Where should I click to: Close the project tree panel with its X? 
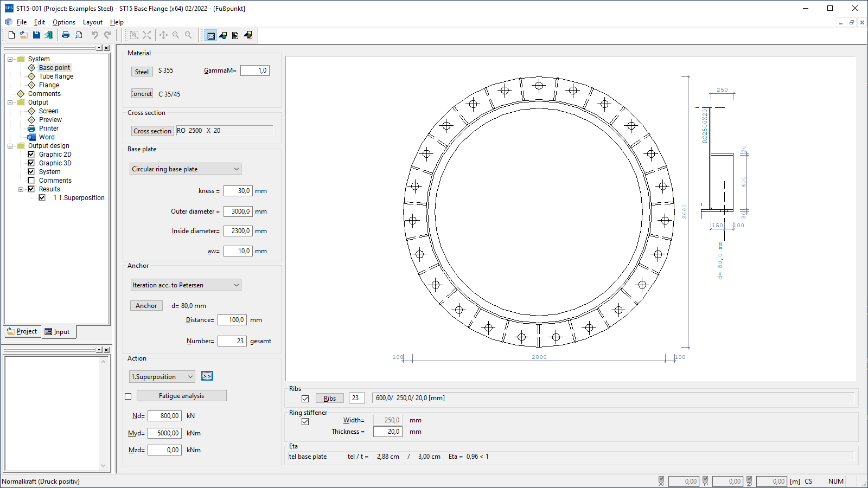[x=106, y=48]
